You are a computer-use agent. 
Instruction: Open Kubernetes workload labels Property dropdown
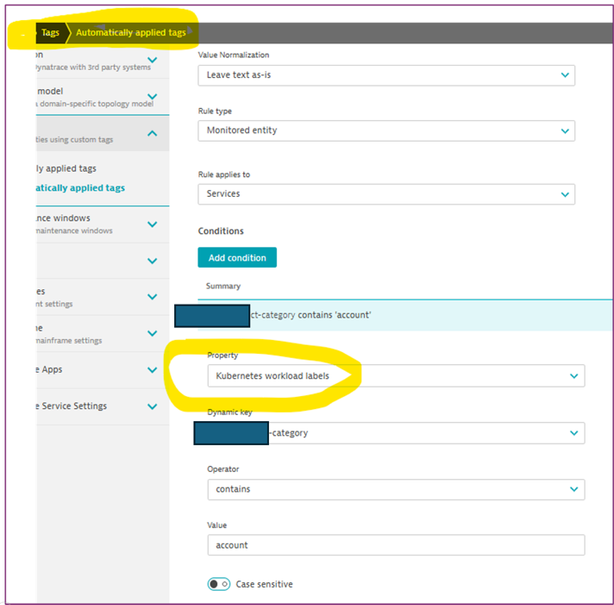(x=395, y=376)
